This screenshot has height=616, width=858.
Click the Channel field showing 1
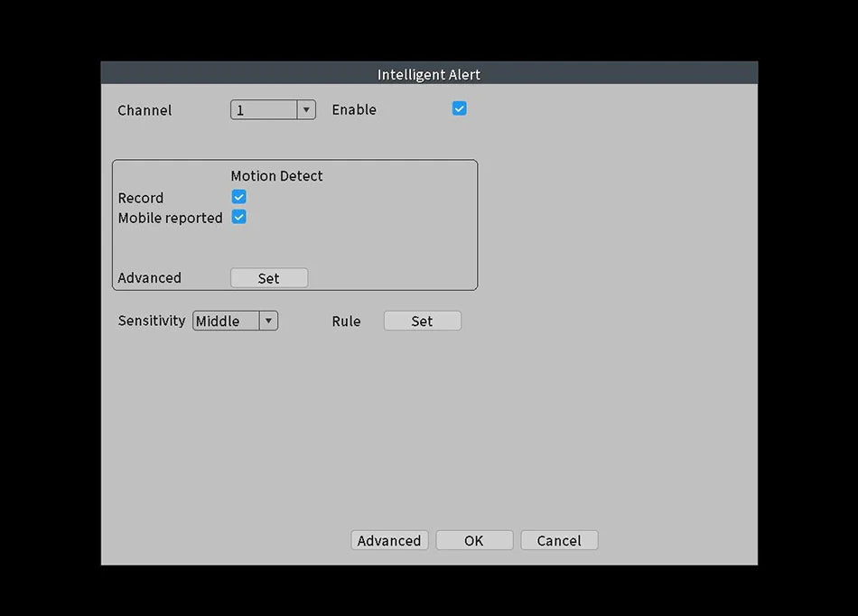tap(264, 110)
